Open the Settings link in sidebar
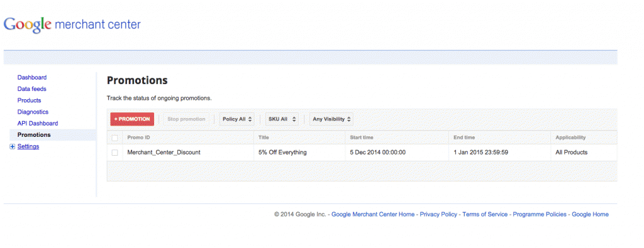 28,146
